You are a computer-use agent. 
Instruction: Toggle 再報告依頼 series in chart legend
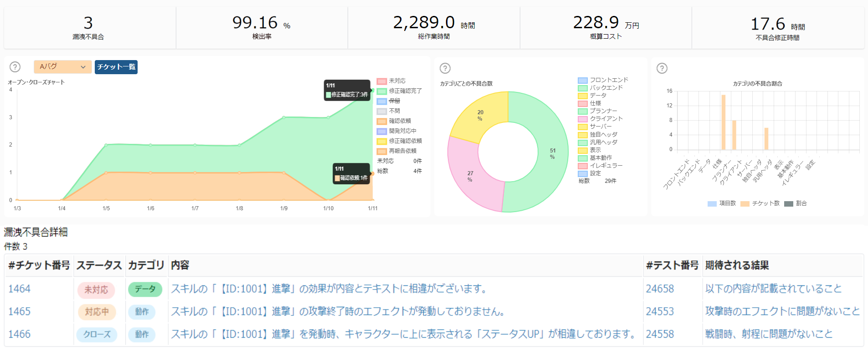[397, 151]
